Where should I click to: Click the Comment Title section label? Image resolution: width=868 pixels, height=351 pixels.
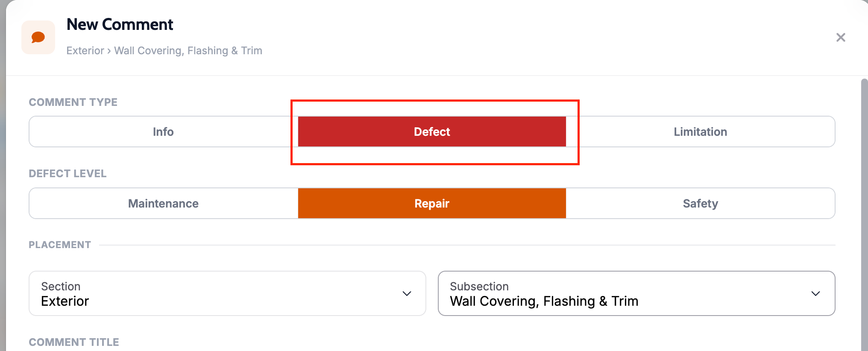pyautogui.click(x=74, y=342)
